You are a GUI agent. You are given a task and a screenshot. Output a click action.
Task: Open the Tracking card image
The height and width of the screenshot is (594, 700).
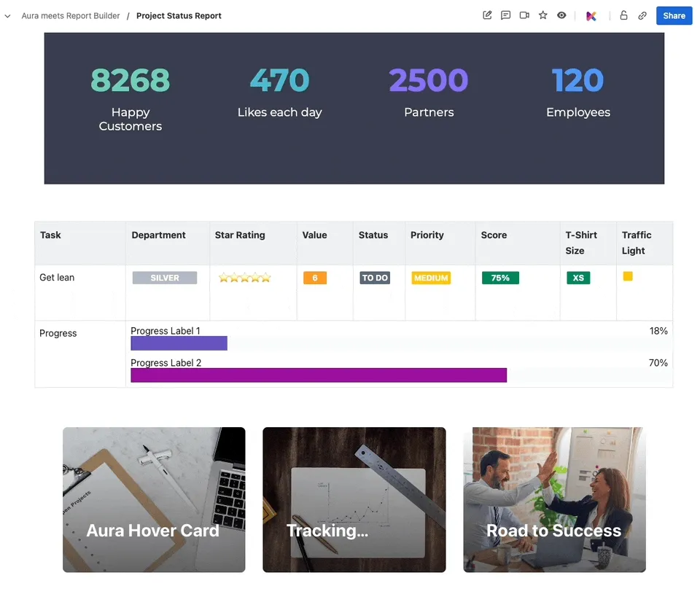[x=354, y=499]
